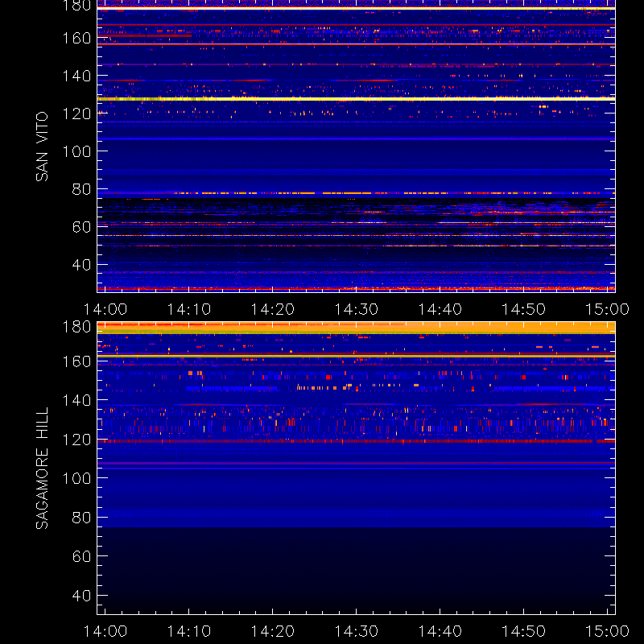The height and width of the screenshot is (644, 644).
Task: Click Sagamore Hill plot's 14:10 time label
Action: click(x=189, y=631)
